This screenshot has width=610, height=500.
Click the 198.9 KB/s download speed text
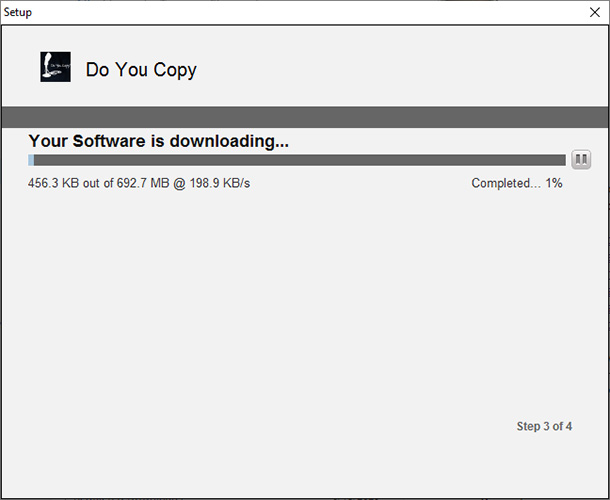point(220,183)
